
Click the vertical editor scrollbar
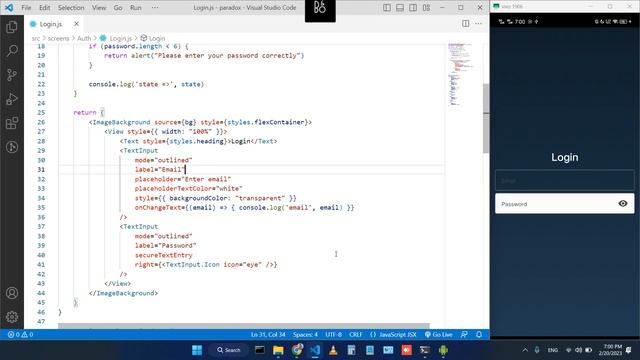click(x=486, y=118)
